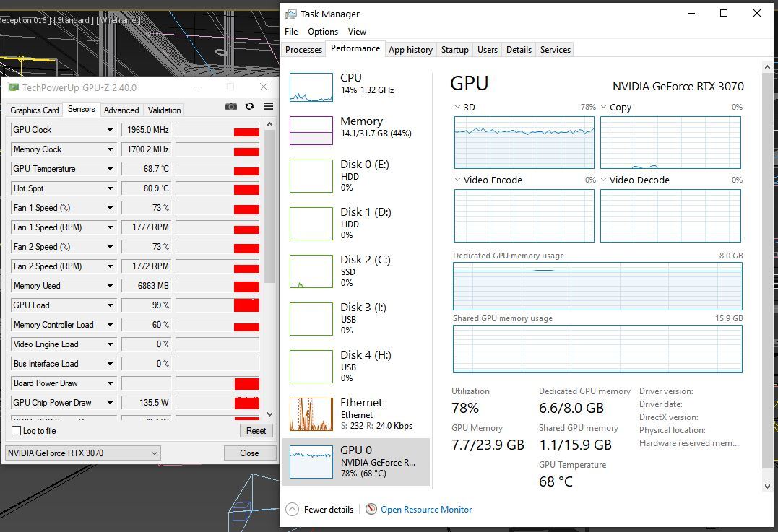Click the GPU-Z title bar icon
The height and width of the screenshot is (532, 778).
click(x=14, y=88)
